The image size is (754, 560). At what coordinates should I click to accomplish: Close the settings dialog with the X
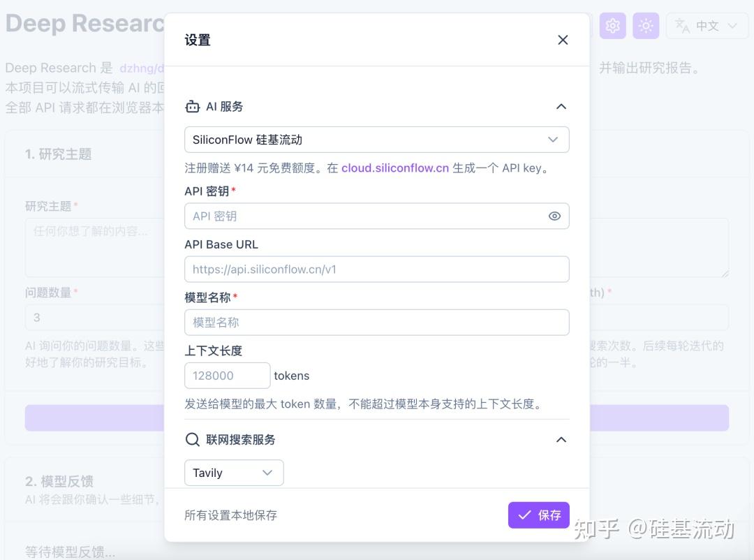click(563, 40)
